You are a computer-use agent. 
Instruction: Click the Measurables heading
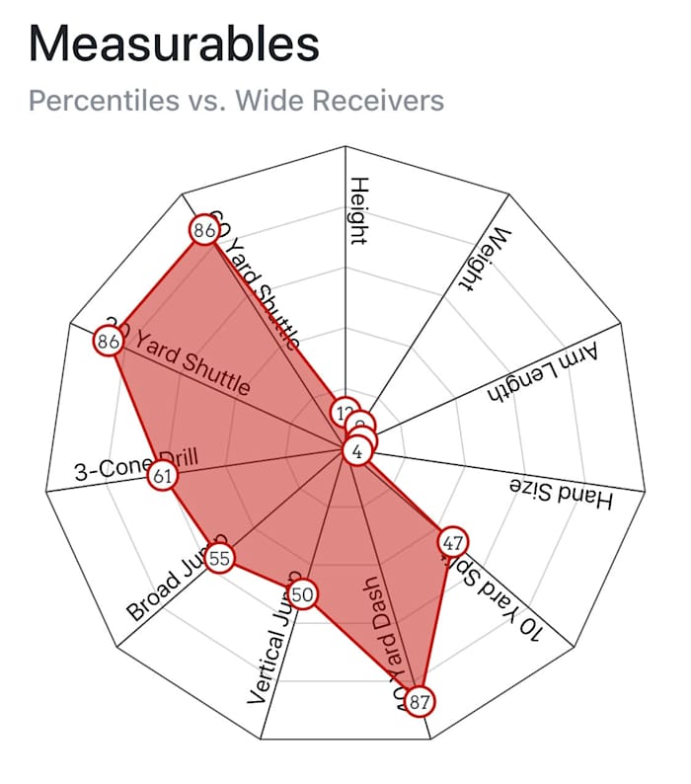pyautogui.click(x=174, y=43)
